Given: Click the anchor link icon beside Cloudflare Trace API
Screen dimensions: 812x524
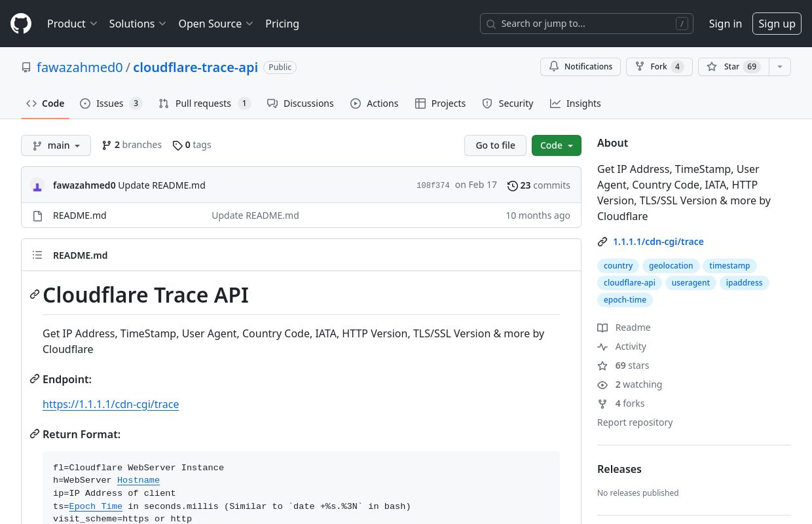Looking at the screenshot, I should 35,295.
